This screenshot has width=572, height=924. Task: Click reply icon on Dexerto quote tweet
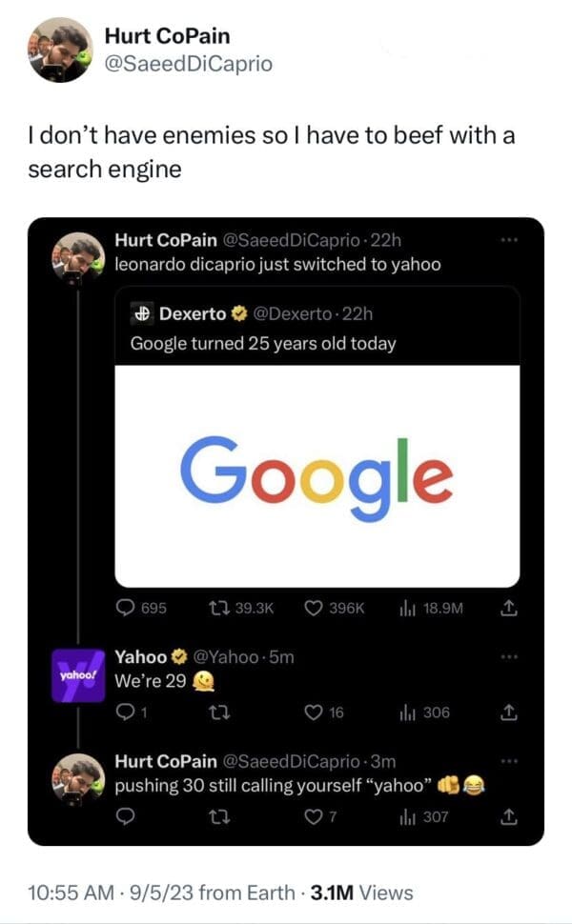pos(128,609)
